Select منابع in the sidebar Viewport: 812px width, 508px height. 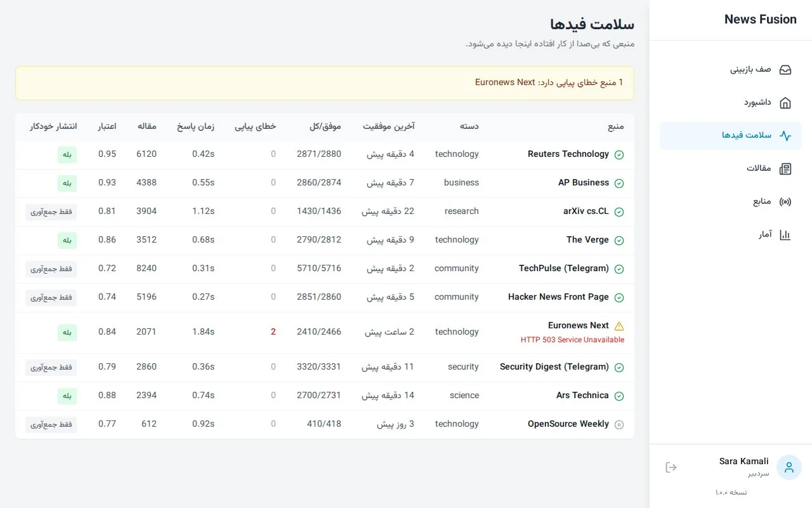731,201
